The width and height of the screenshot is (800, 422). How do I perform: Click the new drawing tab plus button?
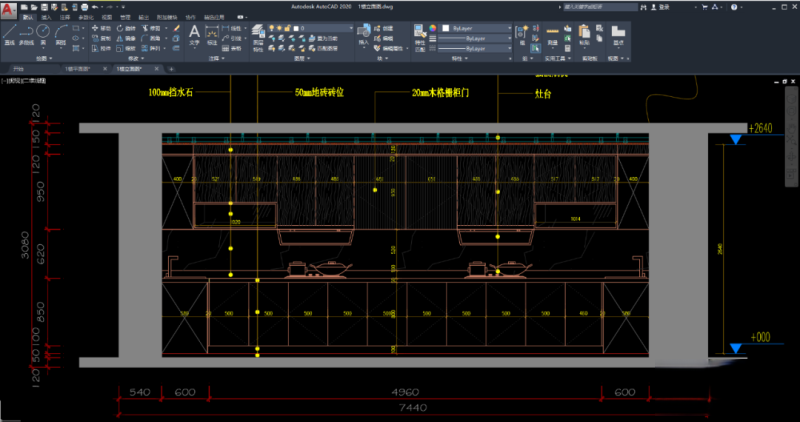(x=171, y=69)
